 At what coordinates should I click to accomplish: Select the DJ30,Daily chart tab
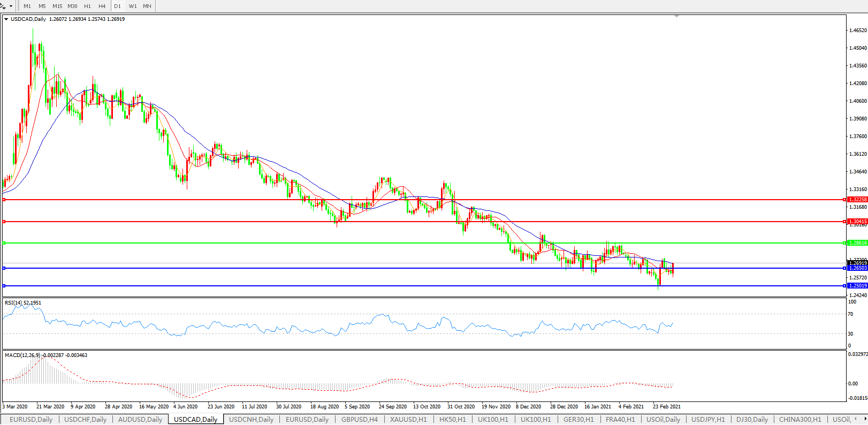pos(752,419)
